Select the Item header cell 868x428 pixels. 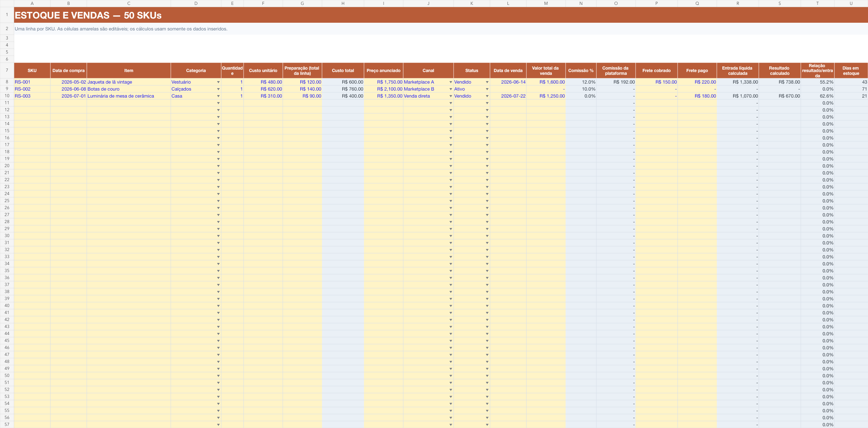[129, 71]
